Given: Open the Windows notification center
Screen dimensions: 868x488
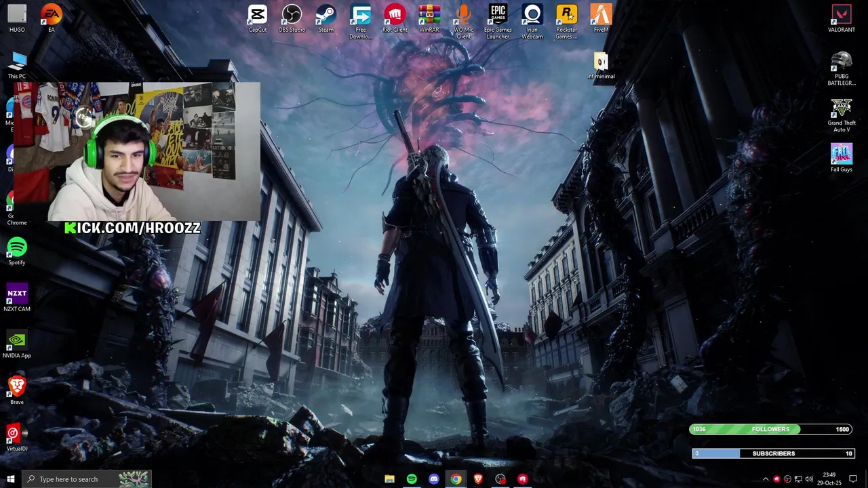Looking at the screenshot, I should [853, 479].
